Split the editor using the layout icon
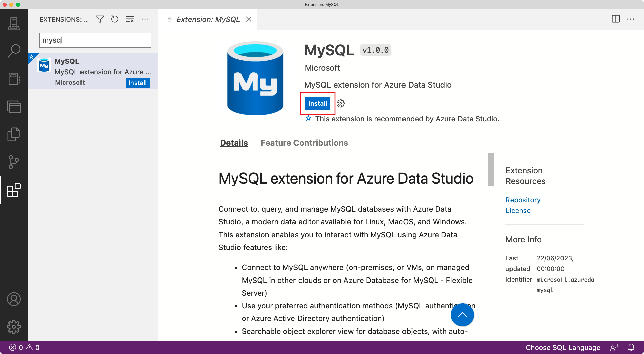The width and height of the screenshot is (644, 354). (616, 19)
